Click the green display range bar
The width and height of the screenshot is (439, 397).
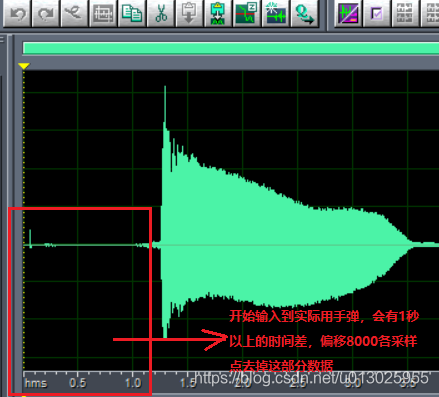231,48
